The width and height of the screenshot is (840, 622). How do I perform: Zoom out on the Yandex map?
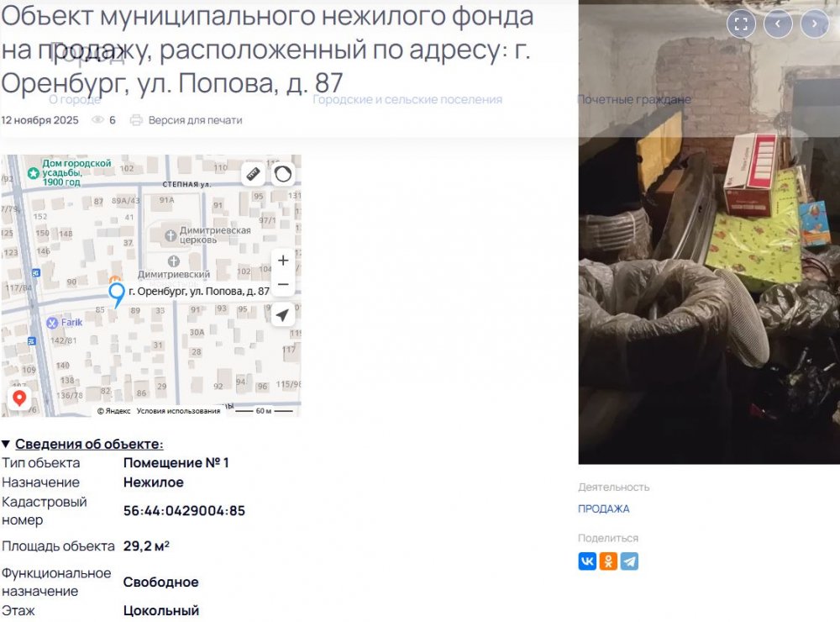pos(283,284)
